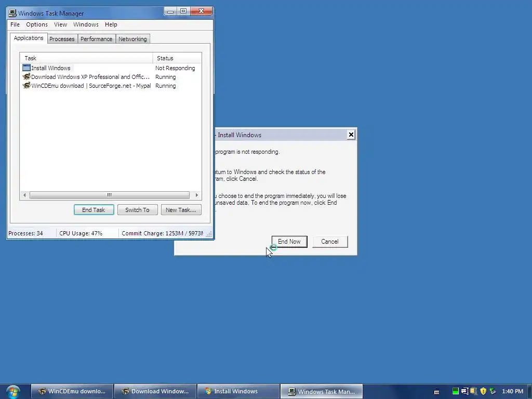Image resolution: width=532 pixels, height=399 pixels.
Task: Click the speech bubble language bar tray icon
Action: pos(465,391)
